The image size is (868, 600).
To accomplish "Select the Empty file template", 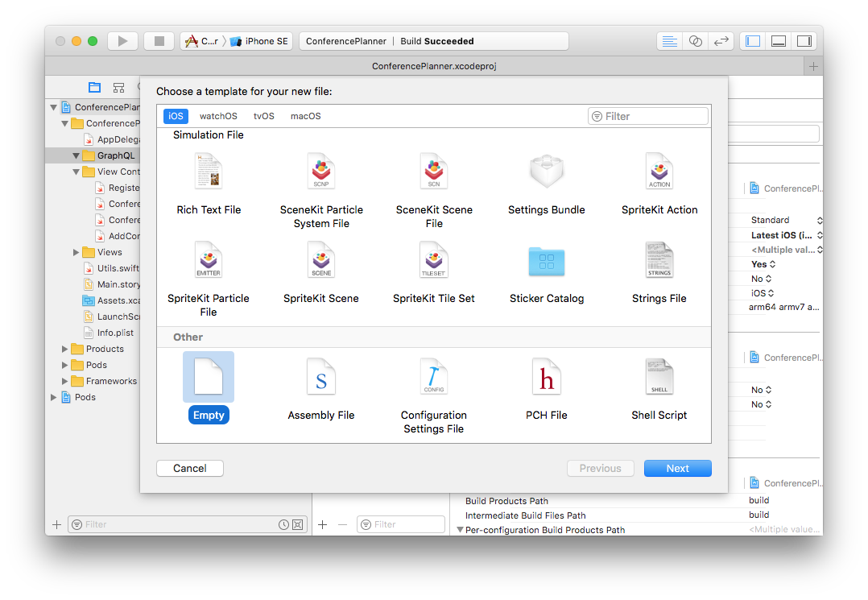I will tap(209, 388).
